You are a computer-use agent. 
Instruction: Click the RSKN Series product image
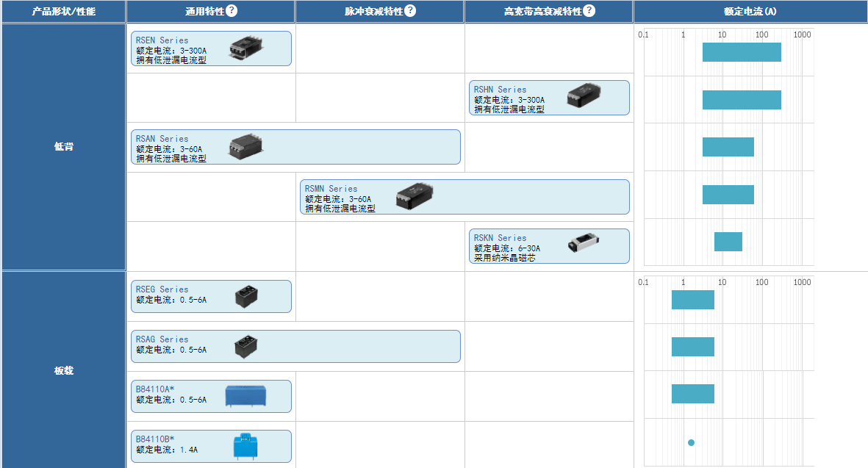(x=585, y=245)
